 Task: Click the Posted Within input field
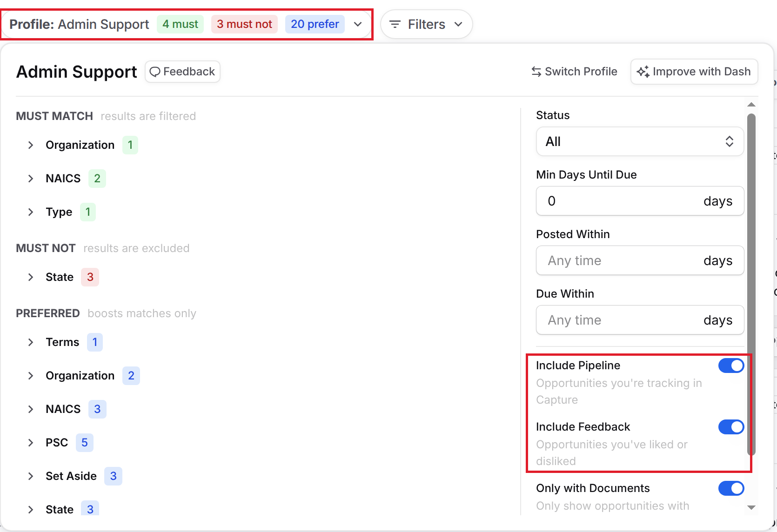(x=640, y=260)
